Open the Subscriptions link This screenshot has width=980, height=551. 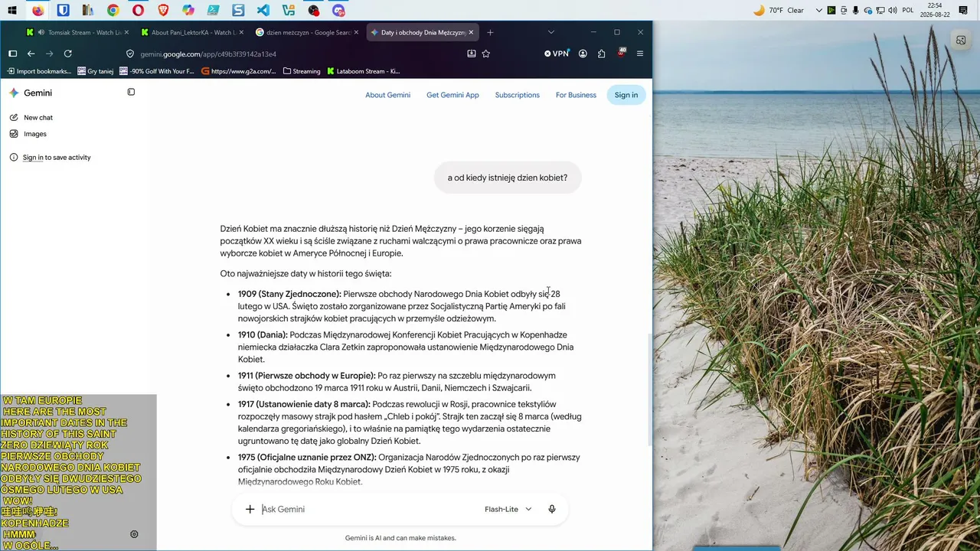point(517,95)
